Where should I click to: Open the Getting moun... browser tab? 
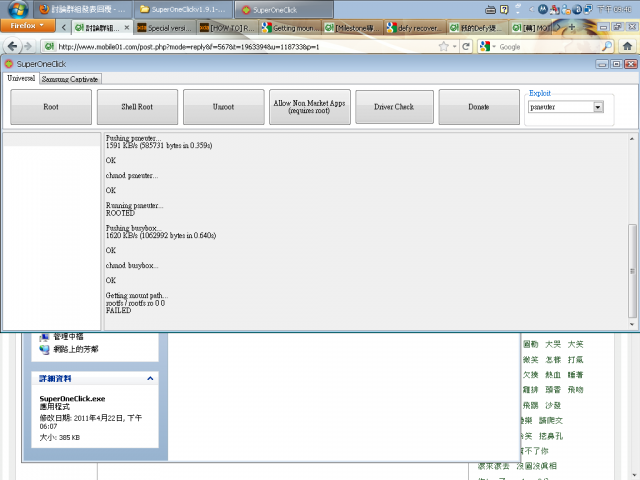[x=291, y=28]
